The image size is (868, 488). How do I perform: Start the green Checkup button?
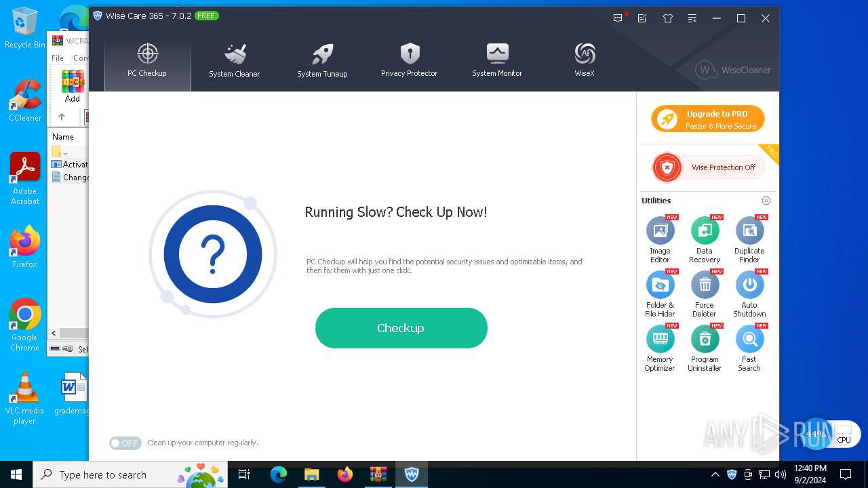pos(401,328)
